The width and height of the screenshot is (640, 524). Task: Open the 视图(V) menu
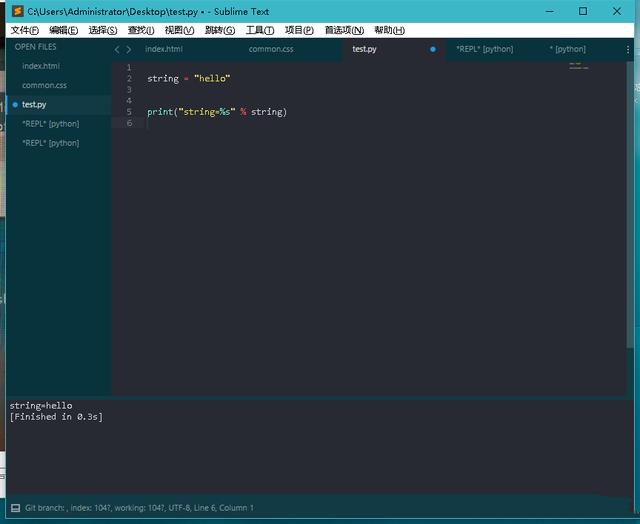click(x=179, y=30)
